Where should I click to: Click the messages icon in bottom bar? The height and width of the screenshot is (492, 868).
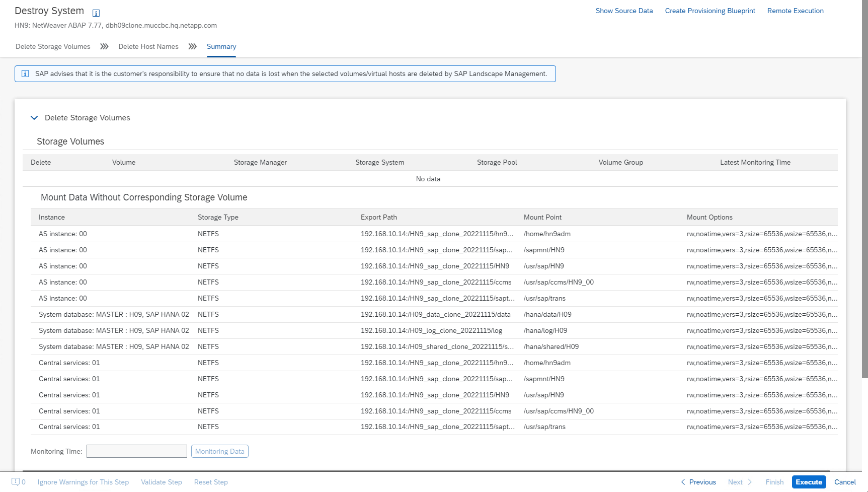(16, 482)
